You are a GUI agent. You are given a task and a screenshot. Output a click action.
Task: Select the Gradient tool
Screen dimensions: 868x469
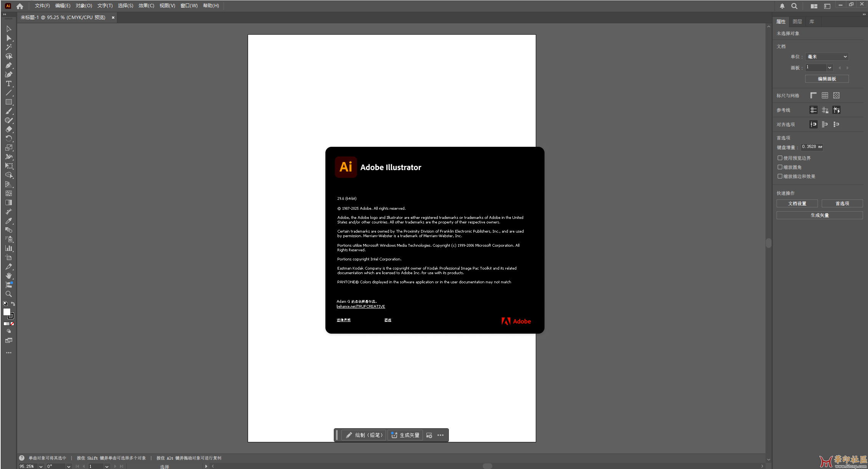tap(9, 203)
